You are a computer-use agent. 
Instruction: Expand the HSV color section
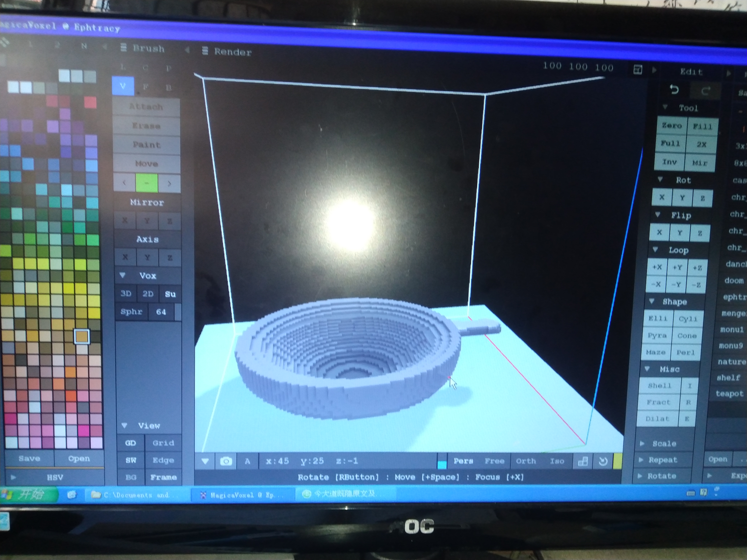13,477
